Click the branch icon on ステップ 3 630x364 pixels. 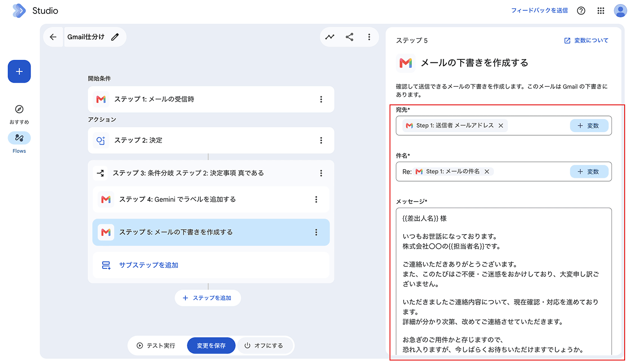click(100, 173)
